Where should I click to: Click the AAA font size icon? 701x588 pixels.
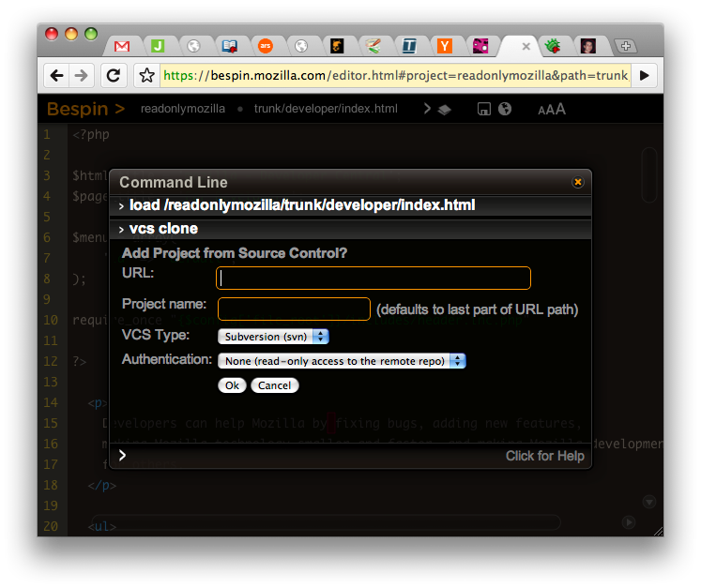click(552, 110)
